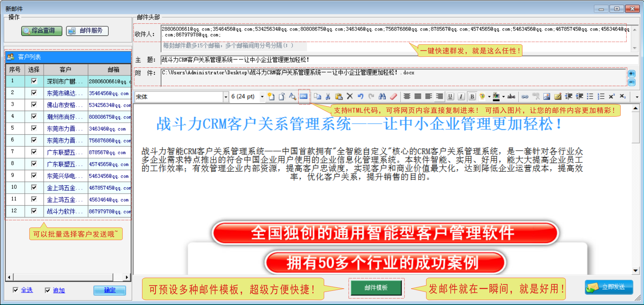The image size is (644, 305).
Task: Uncheck the row 9 东莞兴华电 checkbox
Action: pos(34,176)
